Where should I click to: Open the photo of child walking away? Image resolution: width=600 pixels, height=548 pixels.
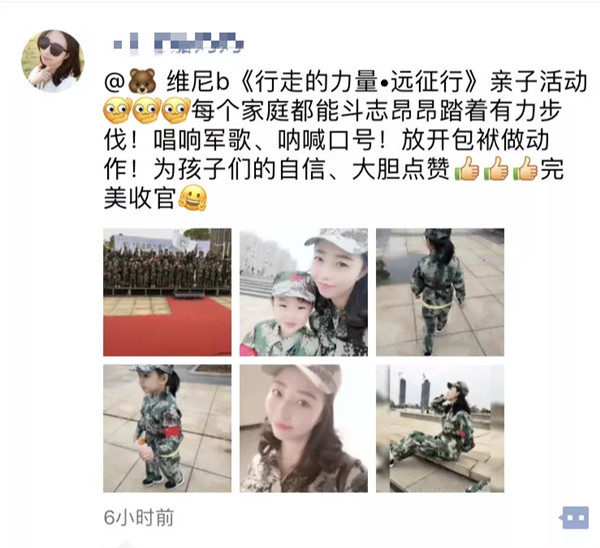pyautogui.click(x=440, y=292)
